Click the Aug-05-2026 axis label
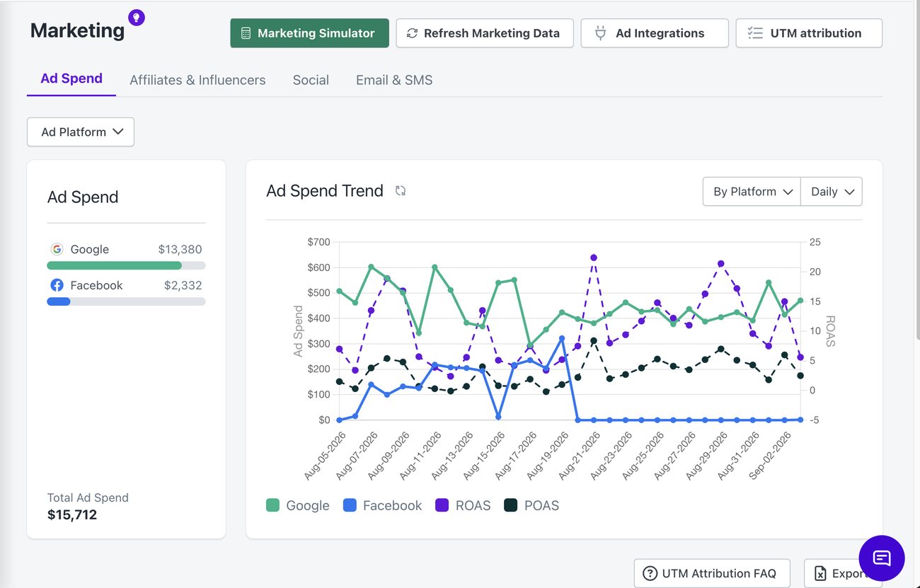920x588 pixels. pos(325,456)
